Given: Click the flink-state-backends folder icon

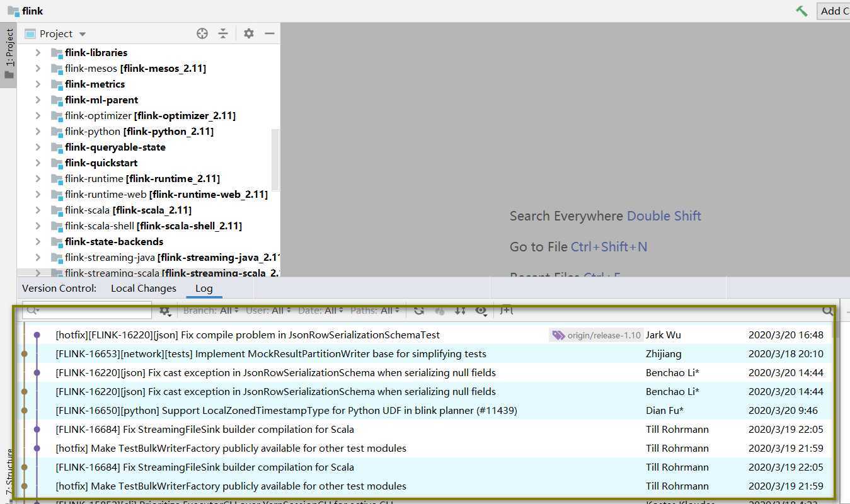Looking at the screenshot, I should (x=57, y=242).
